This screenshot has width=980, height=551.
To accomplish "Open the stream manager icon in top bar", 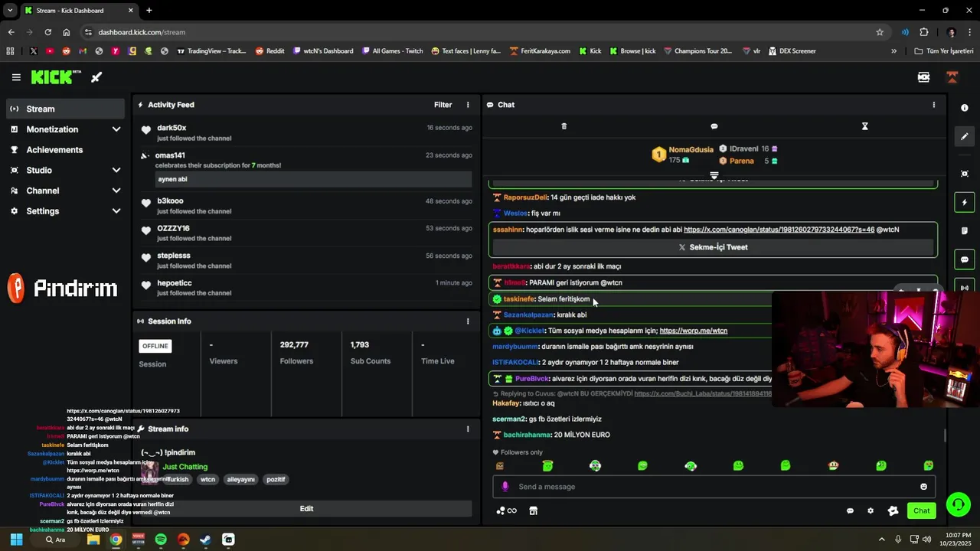I will pos(923,77).
